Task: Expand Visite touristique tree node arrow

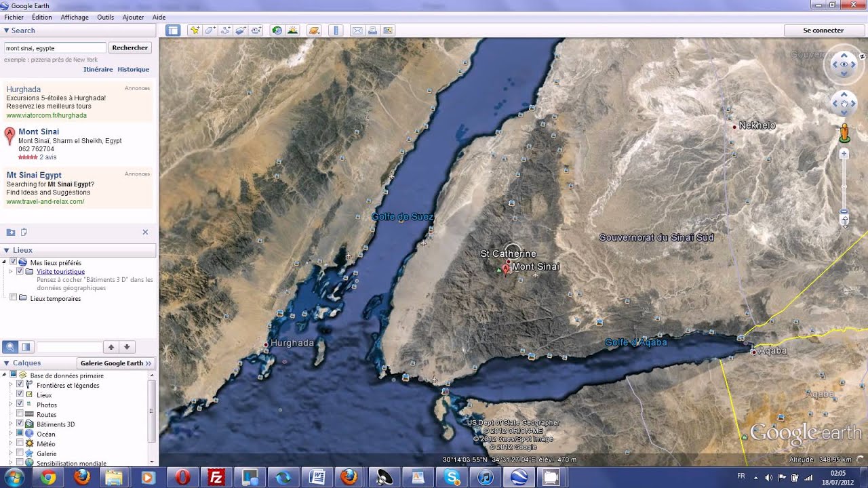Action: pos(10,271)
